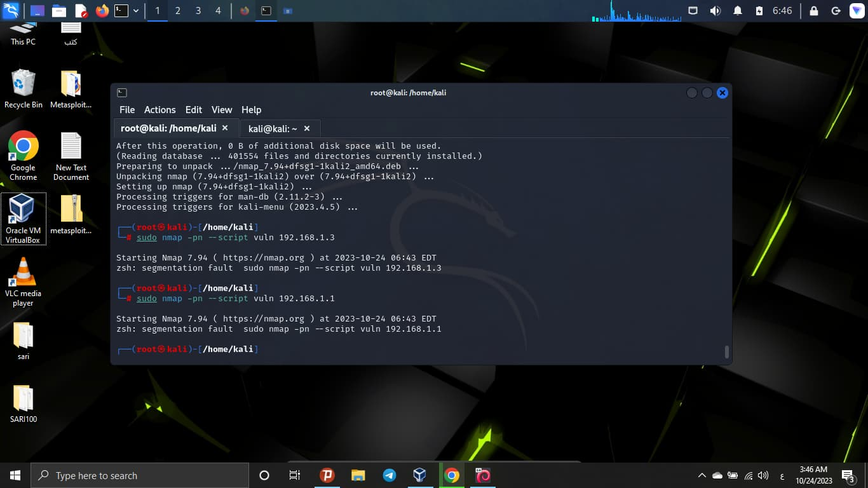Open the Edit menu in the terminal
Viewport: 868px width, 488px height.
tap(194, 110)
